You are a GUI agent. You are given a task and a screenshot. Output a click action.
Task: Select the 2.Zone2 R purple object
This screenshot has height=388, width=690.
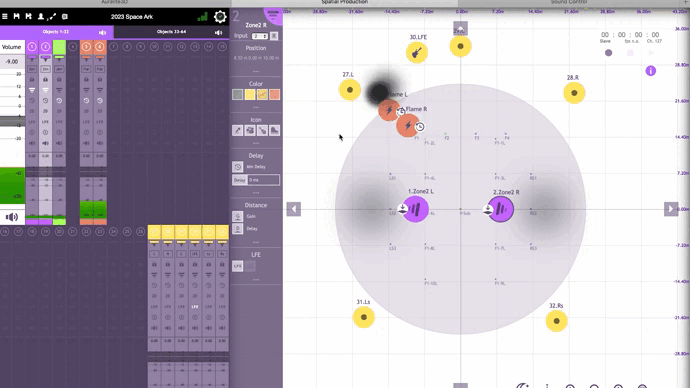(501, 209)
